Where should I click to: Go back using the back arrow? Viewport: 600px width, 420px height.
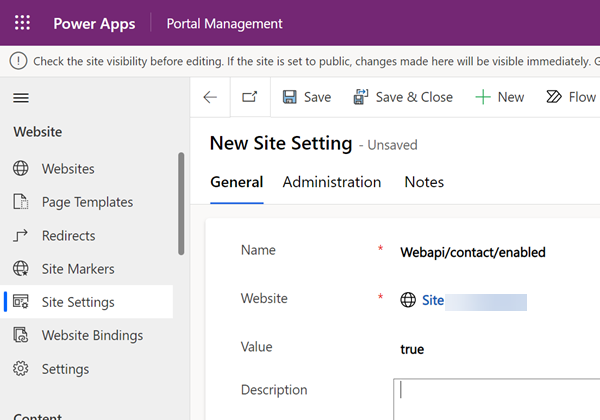(x=210, y=97)
